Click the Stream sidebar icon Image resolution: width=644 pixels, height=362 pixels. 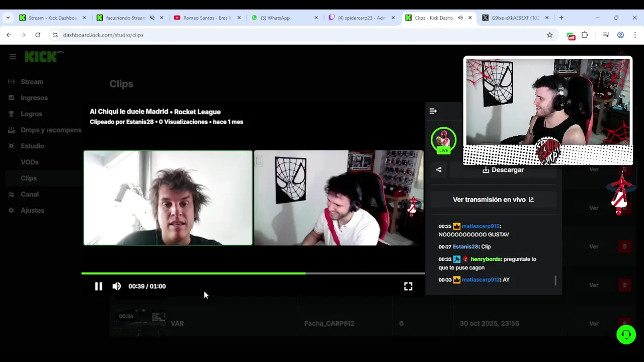[11, 81]
